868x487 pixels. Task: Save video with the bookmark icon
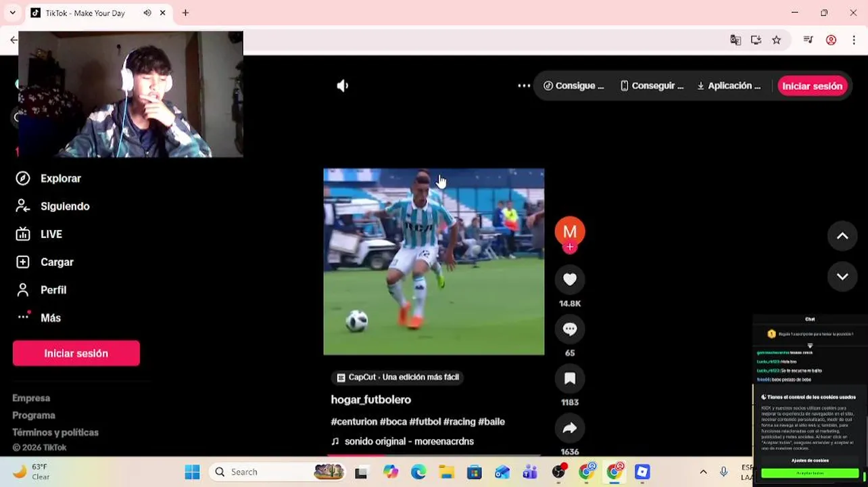(570, 378)
